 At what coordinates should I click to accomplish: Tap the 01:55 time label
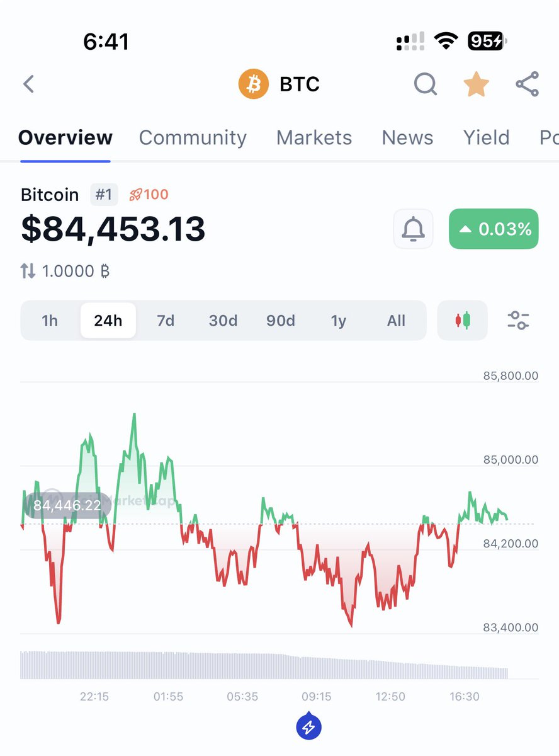168,696
